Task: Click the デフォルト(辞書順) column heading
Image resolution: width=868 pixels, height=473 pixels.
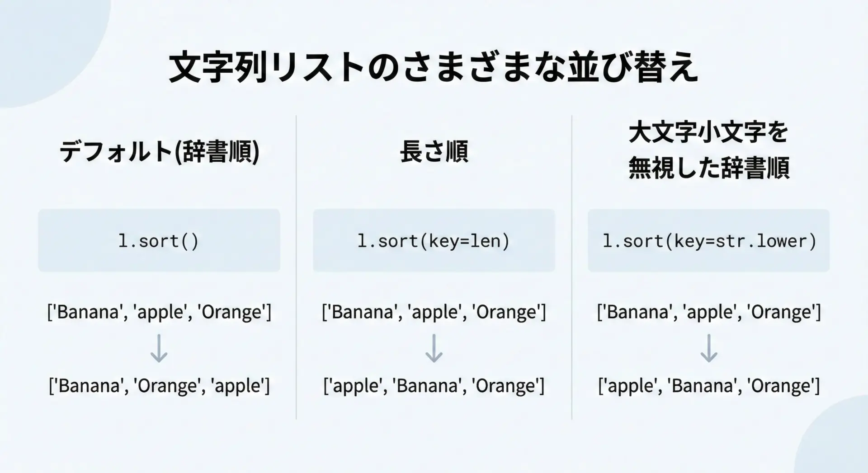Action: click(x=160, y=151)
